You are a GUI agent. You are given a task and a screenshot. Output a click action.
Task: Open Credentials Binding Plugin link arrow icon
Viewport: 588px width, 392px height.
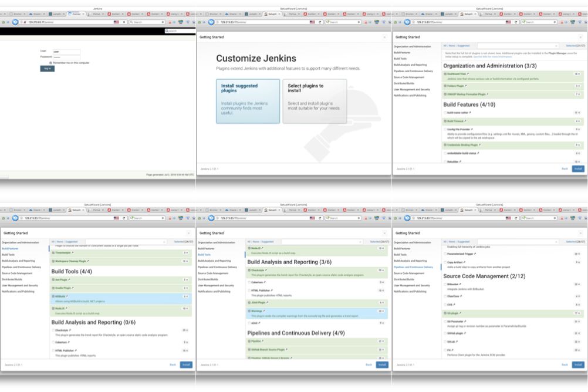pyautogui.click(x=479, y=145)
